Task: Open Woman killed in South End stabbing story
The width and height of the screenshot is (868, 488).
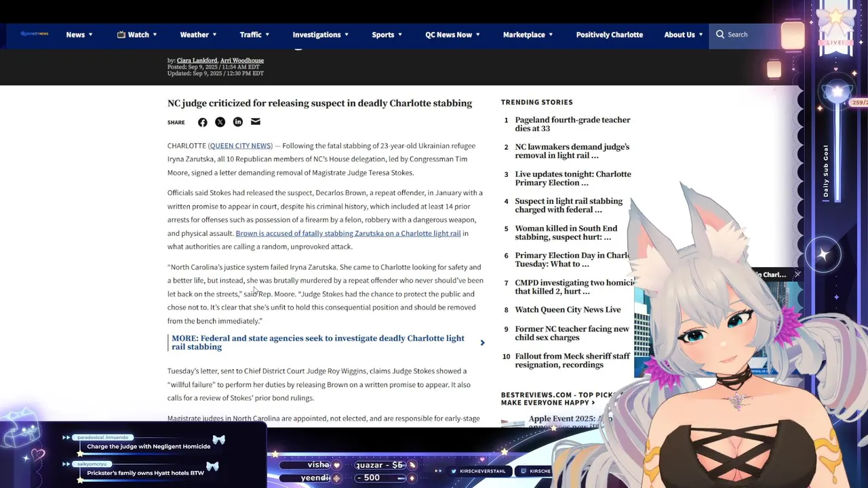Action: (x=566, y=232)
